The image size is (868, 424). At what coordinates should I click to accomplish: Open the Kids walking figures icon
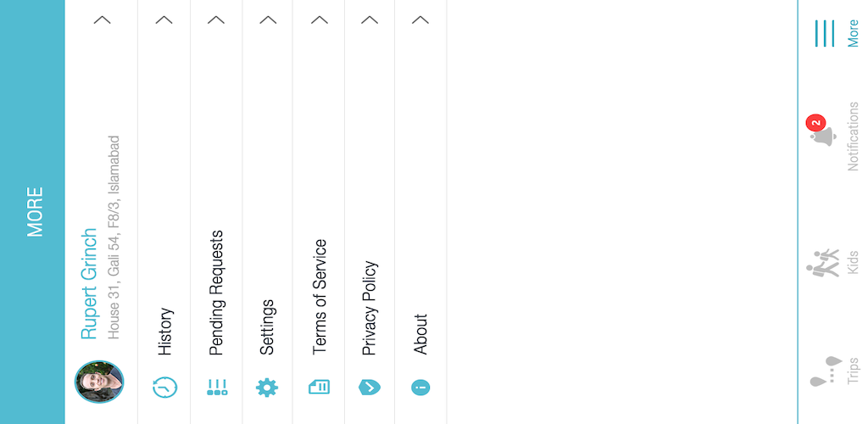point(822,263)
